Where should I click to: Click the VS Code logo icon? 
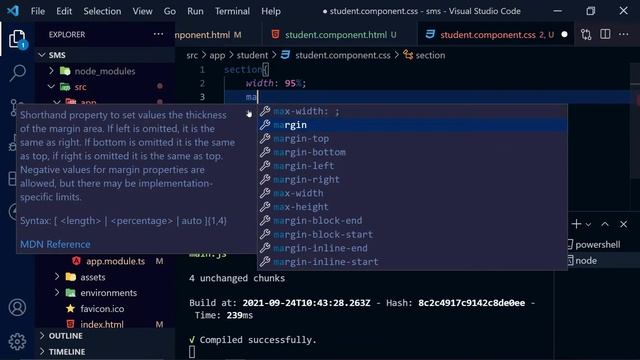click(13, 11)
